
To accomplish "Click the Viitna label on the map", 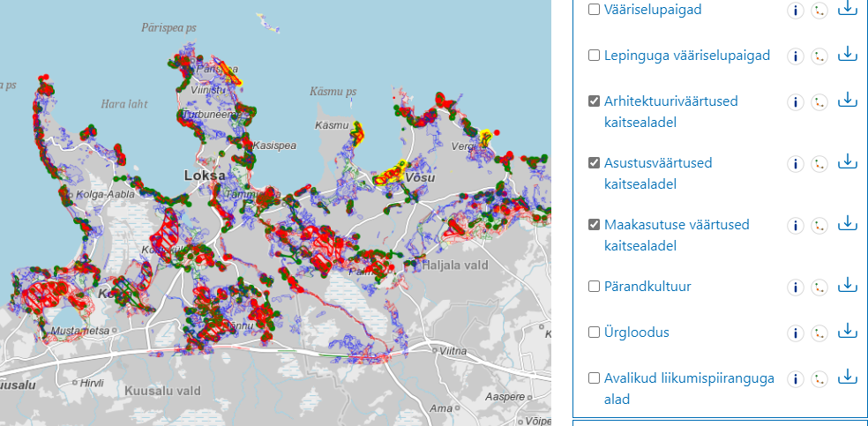I will point(453,351).
